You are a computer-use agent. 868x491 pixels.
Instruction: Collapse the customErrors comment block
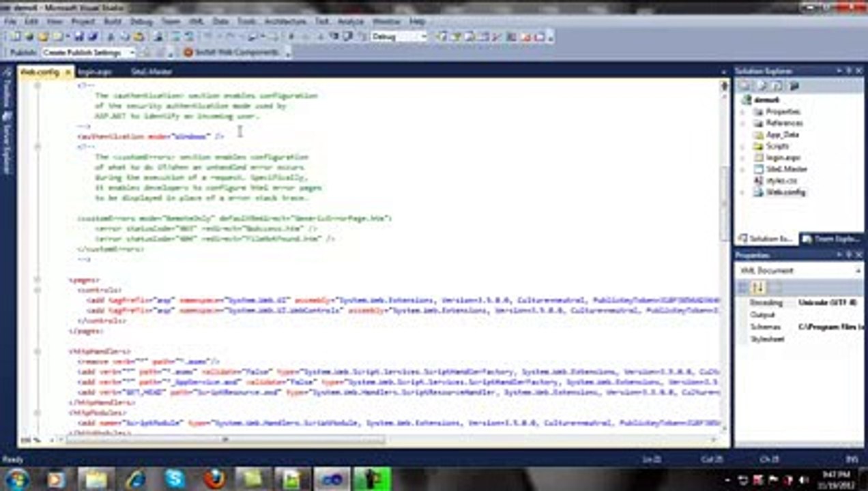[38, 147]
